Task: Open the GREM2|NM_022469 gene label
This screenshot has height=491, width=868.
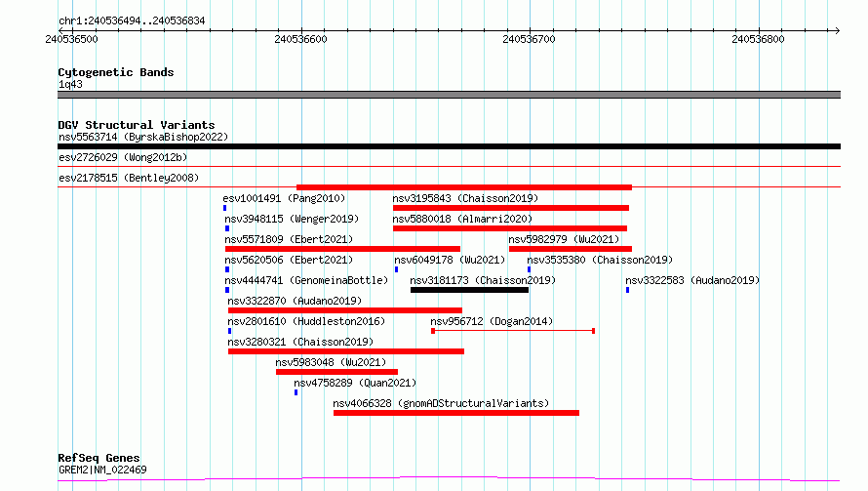Action: [102, 470]
